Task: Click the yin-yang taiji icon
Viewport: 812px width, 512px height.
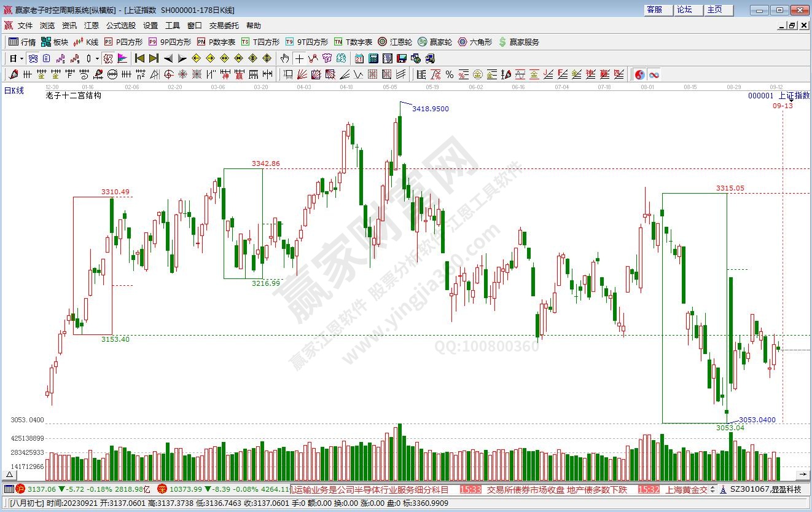Action: 639,74
